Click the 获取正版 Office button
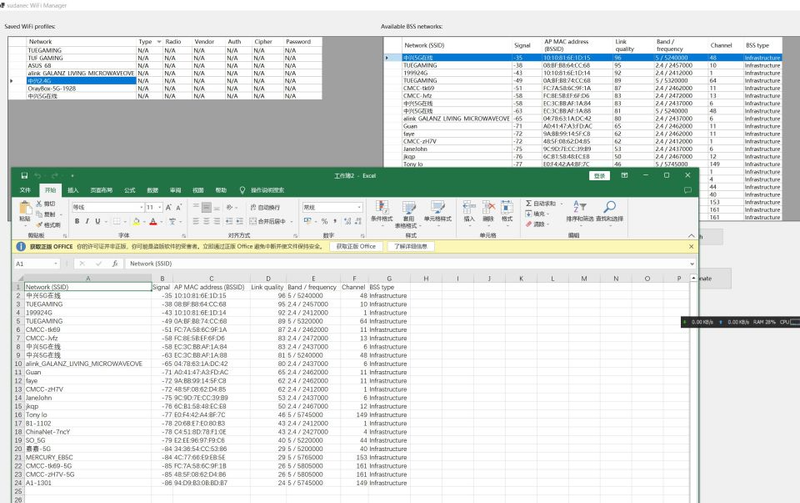The height and width of the screenshot is (503, 800). point(356,246)
